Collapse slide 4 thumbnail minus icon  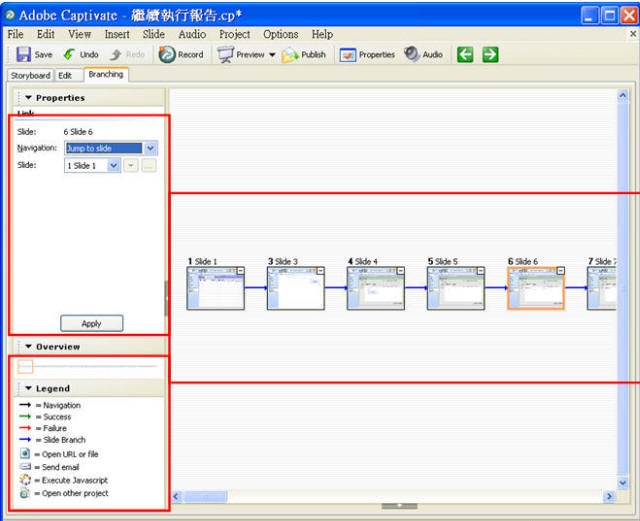click(400, 270)
